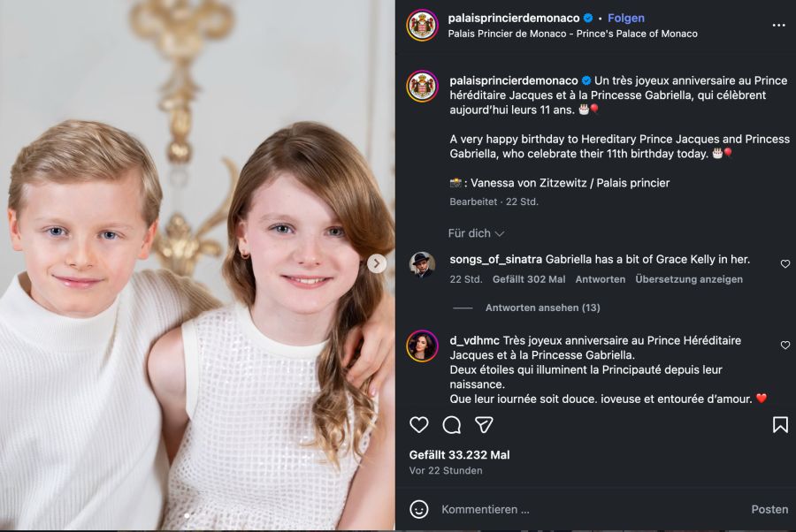Open songs_of_sinatra profile avatar
The width and height of the screenshot is (796, 532).
tap(422, 265)
